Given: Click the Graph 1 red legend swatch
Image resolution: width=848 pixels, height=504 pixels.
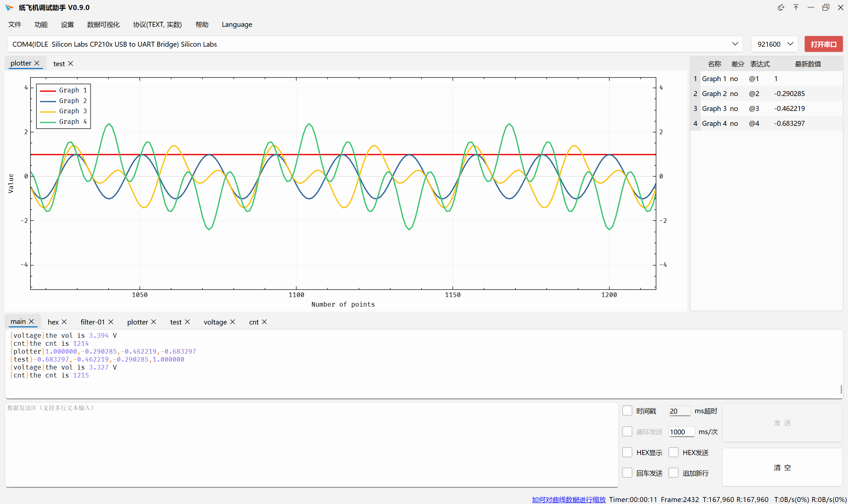Looking at the screenshot, I should tap(48, 91).
